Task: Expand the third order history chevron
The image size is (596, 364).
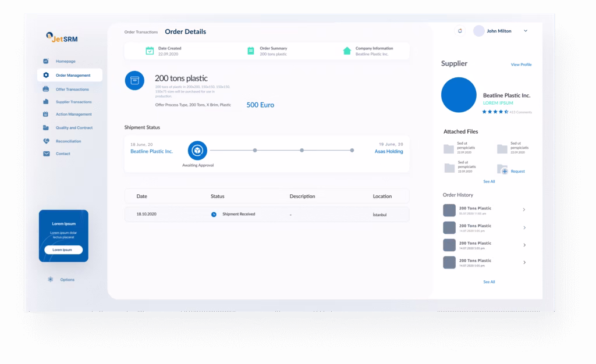Action: (524, 245)
